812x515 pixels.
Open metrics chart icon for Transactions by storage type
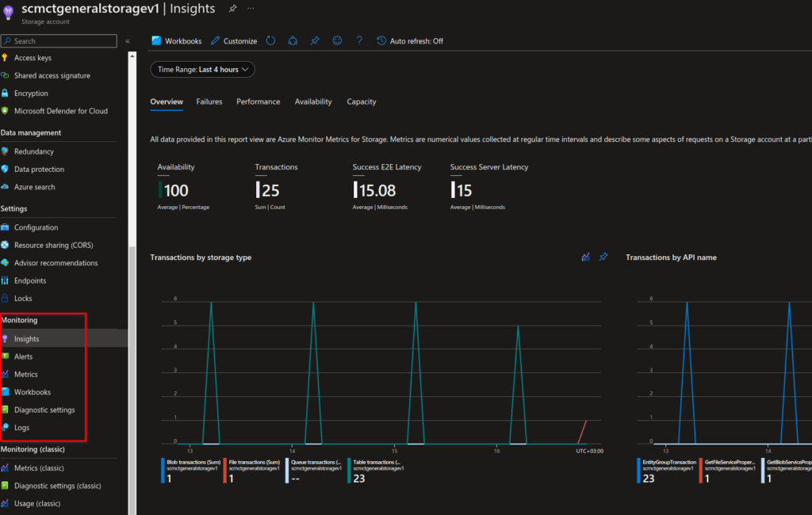(586, 257)
